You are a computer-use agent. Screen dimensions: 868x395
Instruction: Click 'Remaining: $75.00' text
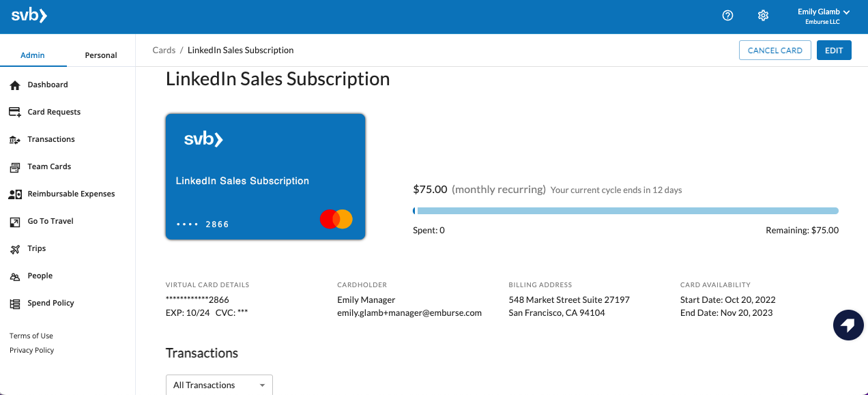coord(802,231)
